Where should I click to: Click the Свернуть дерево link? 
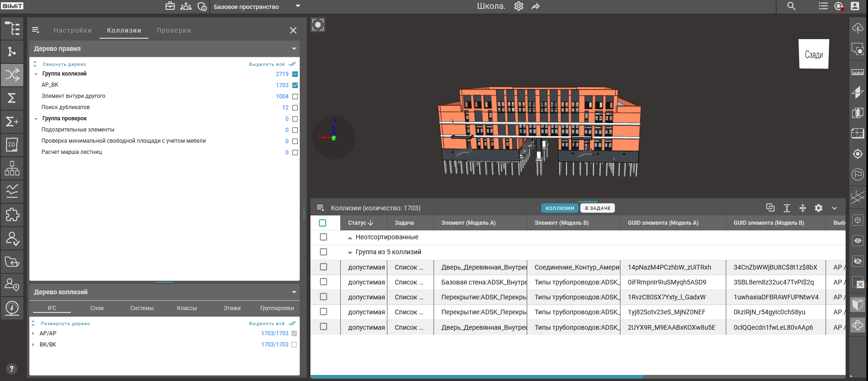(64, 64)
